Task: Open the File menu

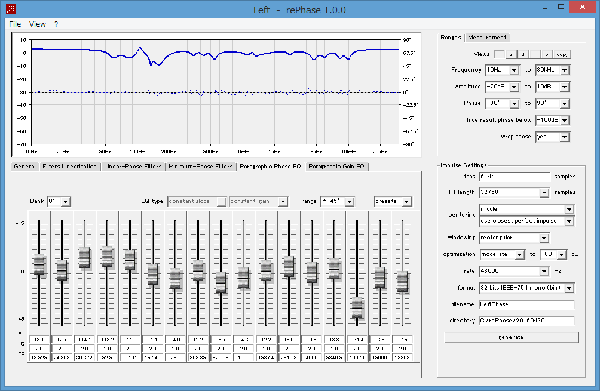Action: 15,24
